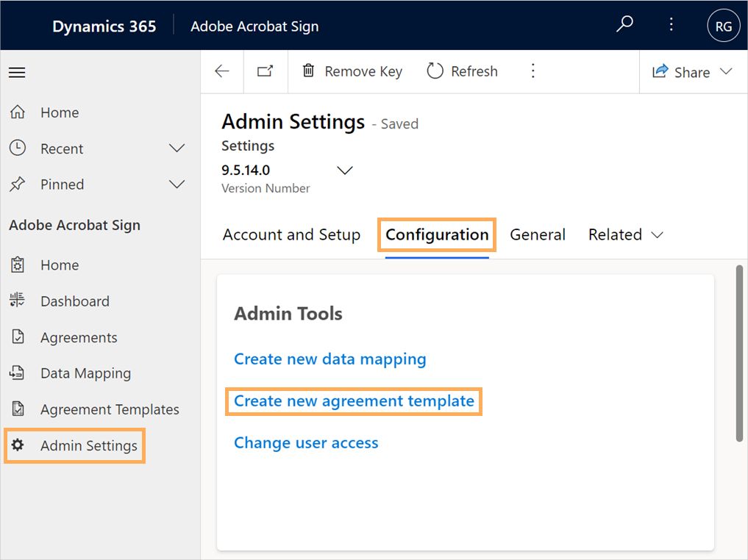
Task: Open Data Mapping in the sidebar
Action: pyautogui.click(x=85, y=373)
